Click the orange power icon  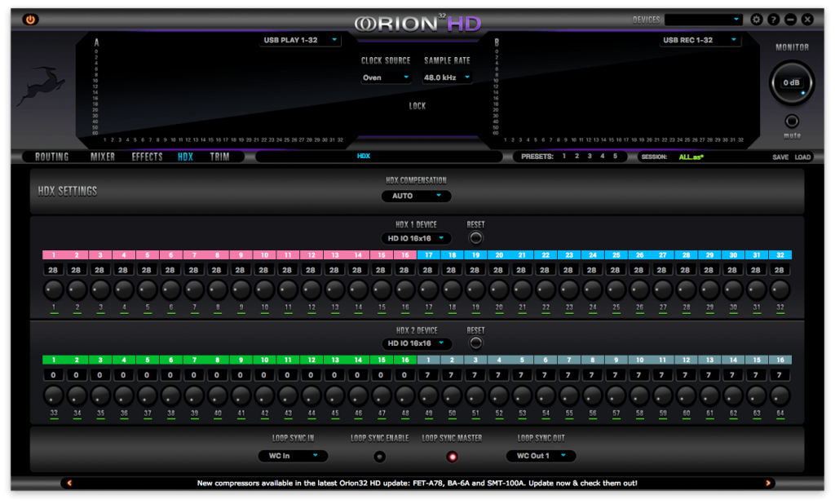click(x=30, y=20)
